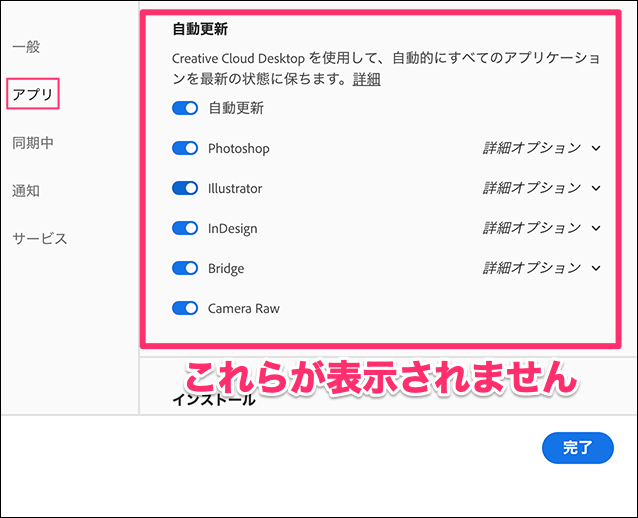Screen dimensions: 638x518
Task: Toggle Camera Raw auto-update switch
Action: pyautogui.click(x=185, y=308)
